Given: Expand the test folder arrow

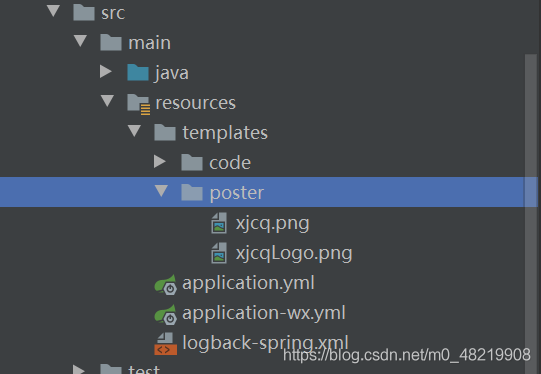Looking at the screenshot, I should click(79, 370).
